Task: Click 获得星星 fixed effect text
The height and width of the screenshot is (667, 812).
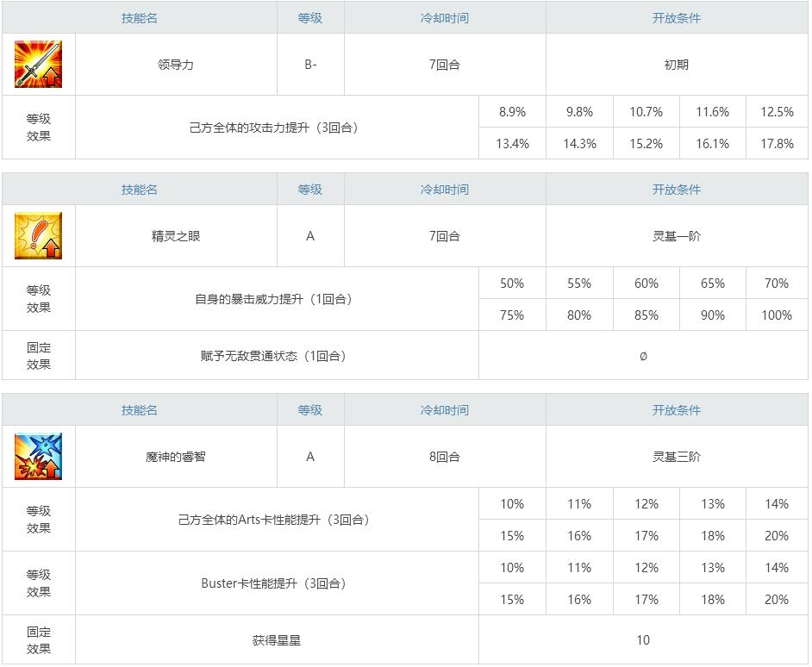Action: pos(277,640)
